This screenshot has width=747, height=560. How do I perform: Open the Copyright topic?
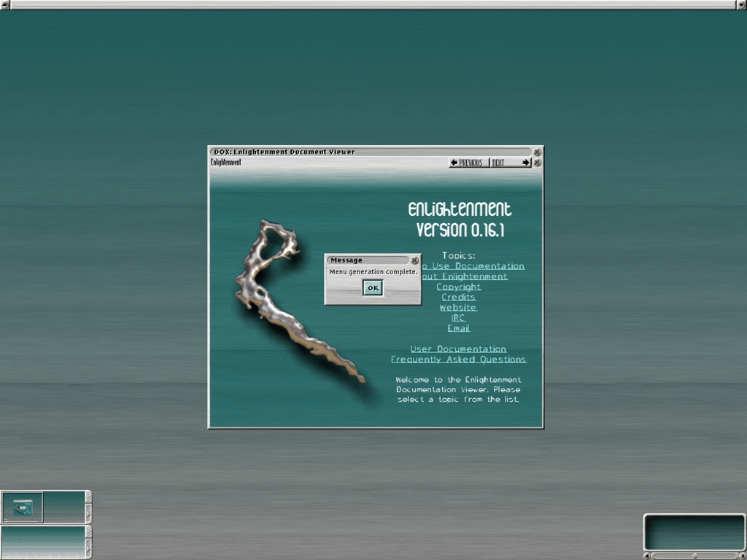click(458, 287)
